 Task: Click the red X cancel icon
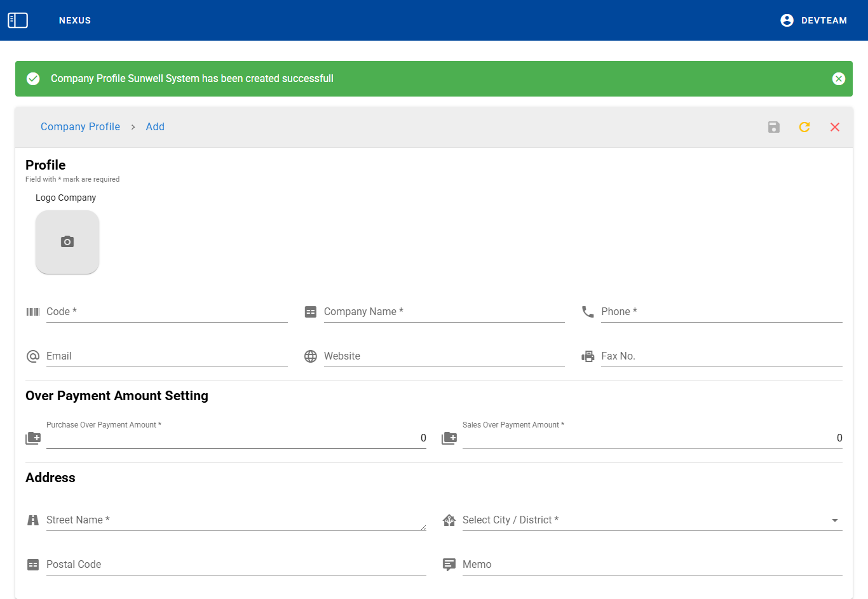click(834, 127)
